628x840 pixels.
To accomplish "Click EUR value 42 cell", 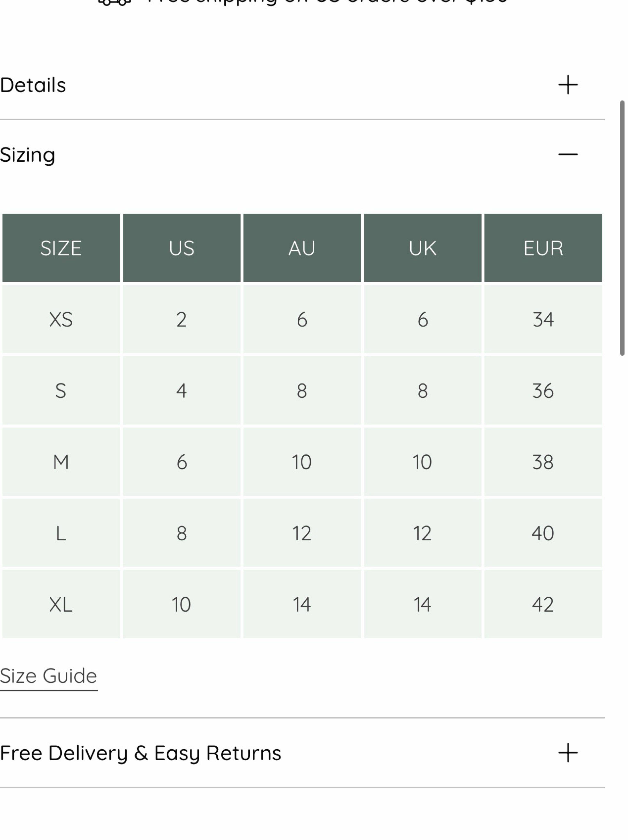I will [543, 604].
